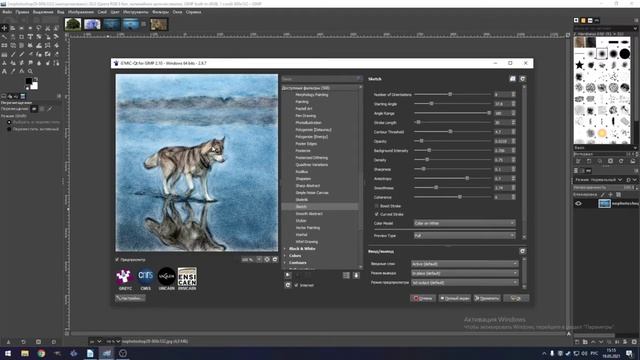640x360 pixels.
Task: Click the ENSICAEN logo in G'MIC dialog
Action: [187, 279]
